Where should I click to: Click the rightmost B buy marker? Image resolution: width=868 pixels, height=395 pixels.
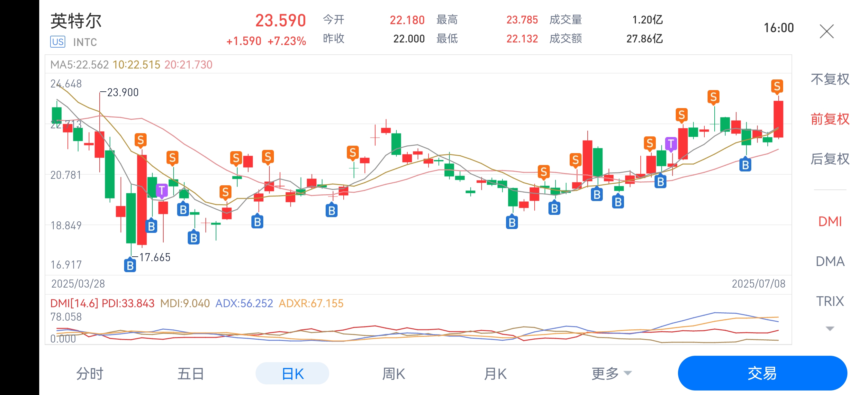(745, 164)
